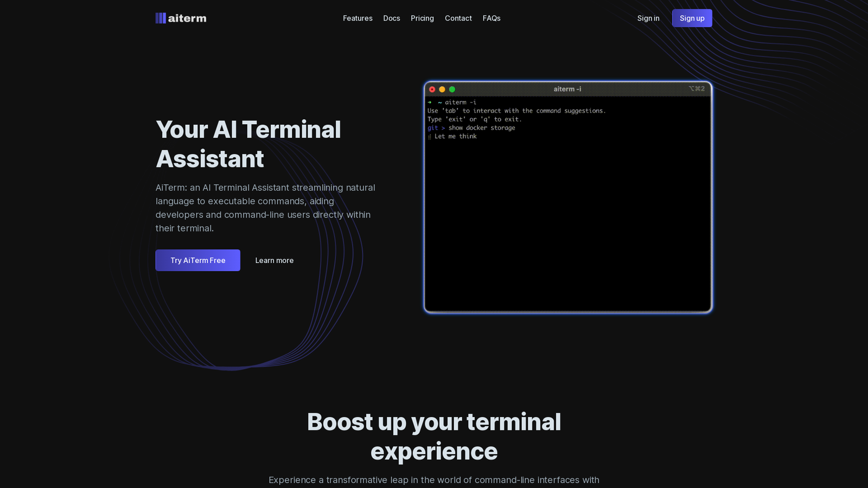Click the 'Let me think' terminal line
The width and height of the screenshot is (868, 488).
(452, 137)
